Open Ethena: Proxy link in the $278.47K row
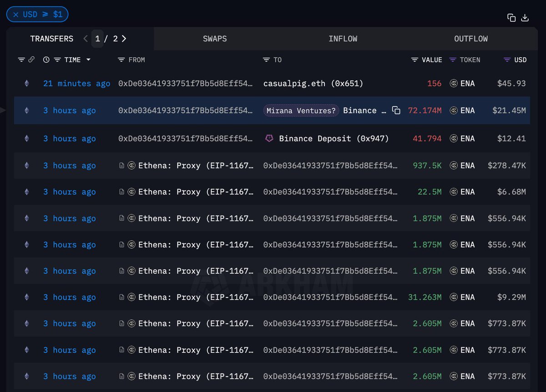Image resolution: width=546 pixels, height=392 pixels. (196, 166)
